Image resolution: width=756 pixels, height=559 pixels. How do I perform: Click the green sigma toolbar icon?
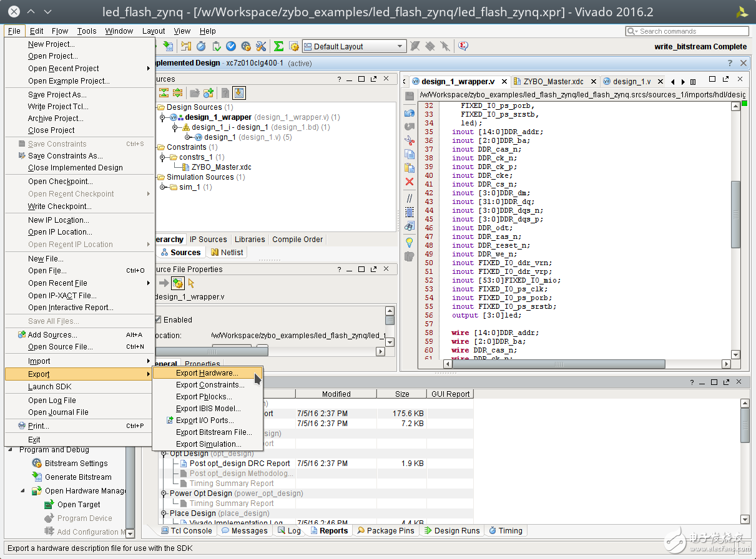pyautogui.click(x=279, y=46)
